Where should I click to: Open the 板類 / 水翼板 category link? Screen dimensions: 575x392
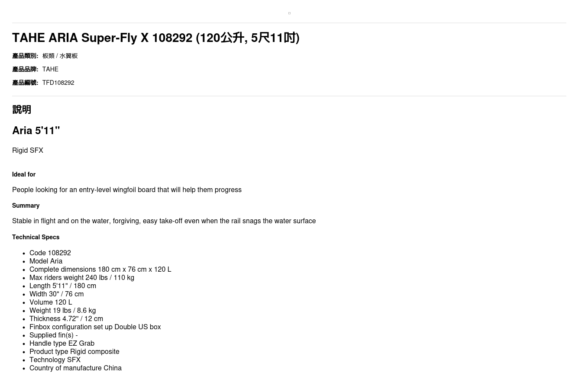(60, 56)
